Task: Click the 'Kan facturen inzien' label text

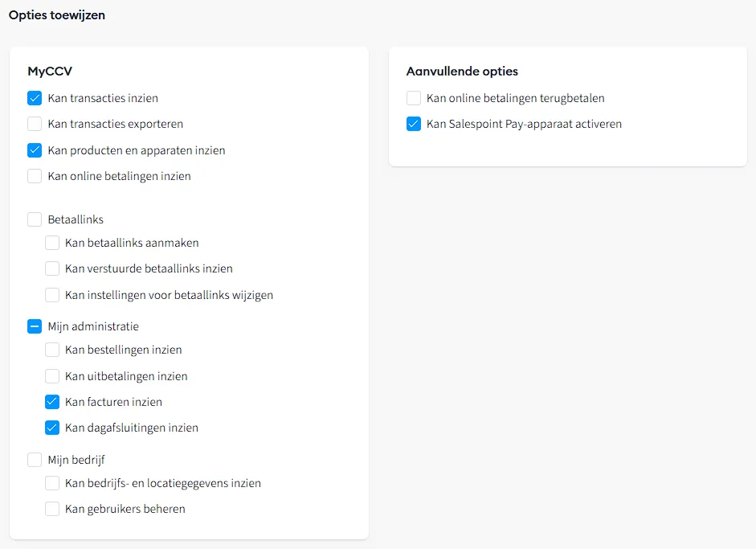Action: [113, 402]
